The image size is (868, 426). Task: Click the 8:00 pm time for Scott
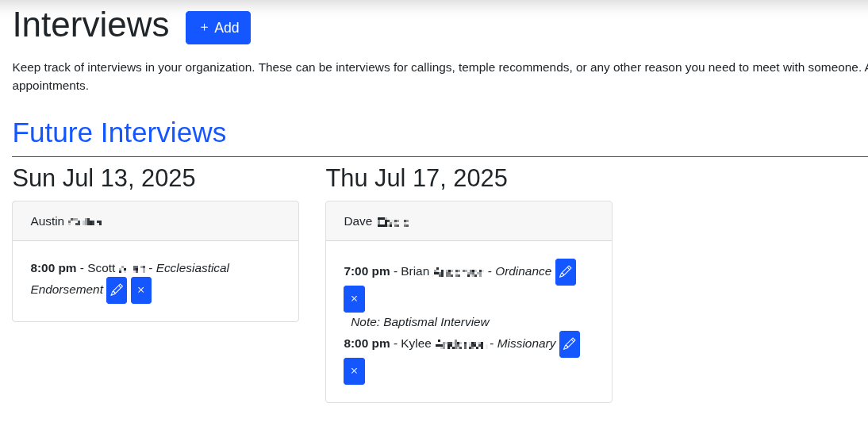coord(54,268)
